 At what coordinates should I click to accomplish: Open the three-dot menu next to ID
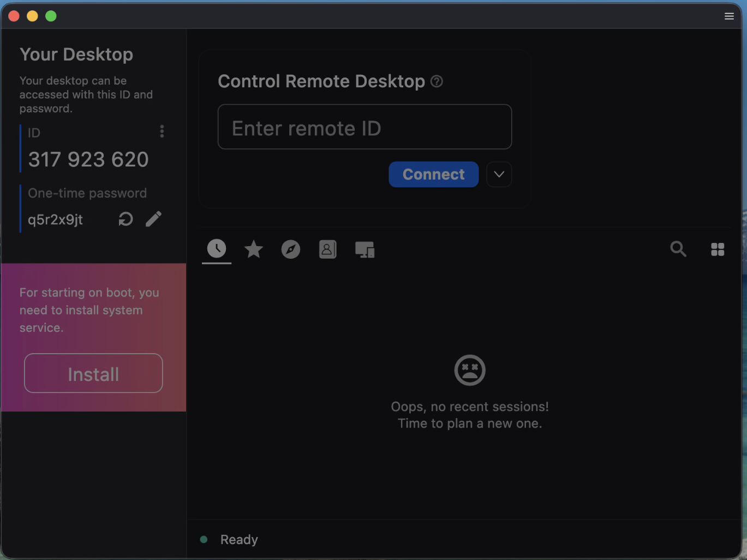pos(162,132)
